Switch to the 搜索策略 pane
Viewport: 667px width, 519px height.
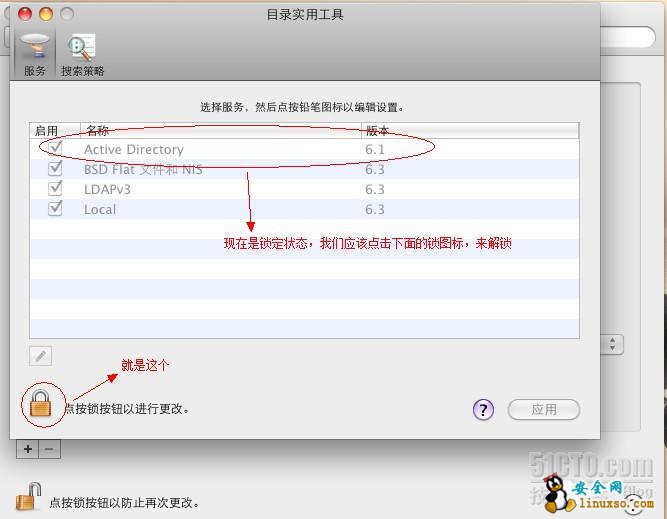(82, 54)
